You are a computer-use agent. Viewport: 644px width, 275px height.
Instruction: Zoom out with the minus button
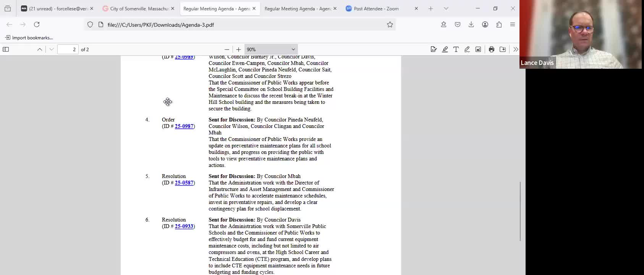[x=227, y=49]
